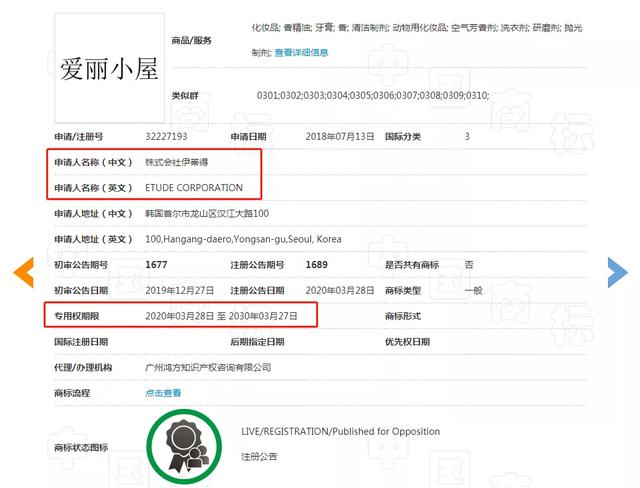Select the 初审公告期号 label
Image resolution: width=640 pixels, height=488 pixels.
(x=81, y=265)
